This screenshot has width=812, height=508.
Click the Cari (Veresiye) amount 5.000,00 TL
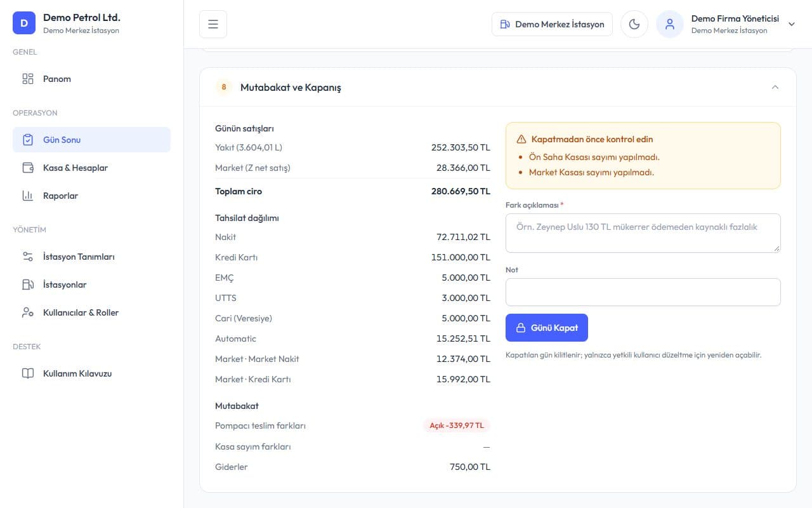(x=466, y=318)
